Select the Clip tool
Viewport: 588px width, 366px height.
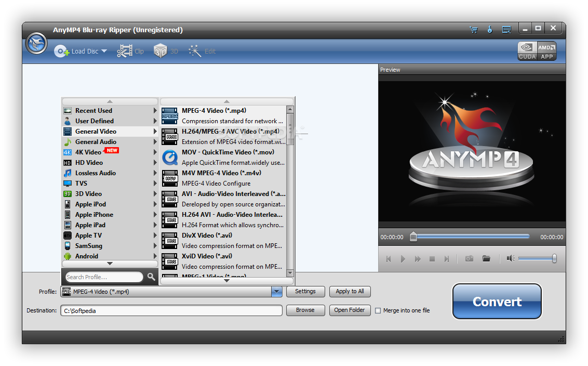click(130, 51)
